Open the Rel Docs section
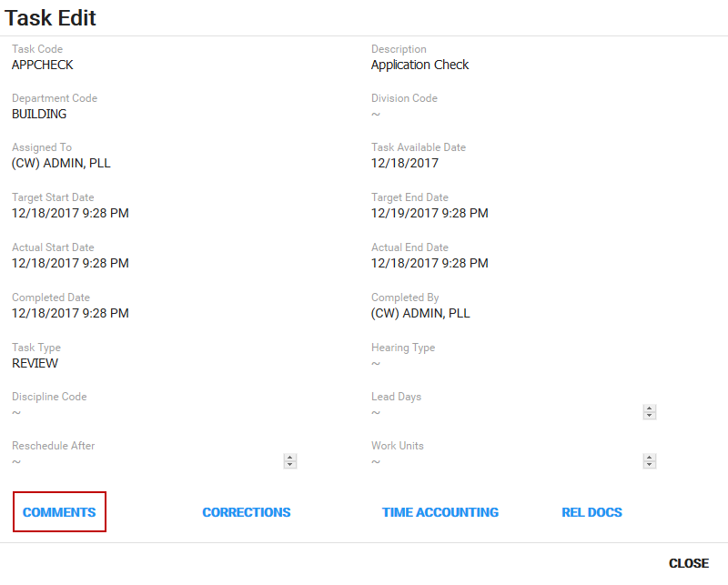Image resolution: width=728 pixels, height=585 pixels. click(x=591, y=512)
